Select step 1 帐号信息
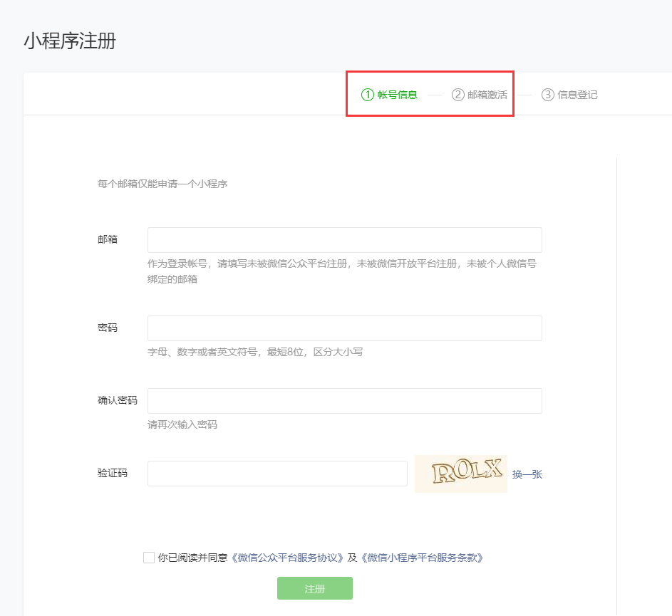This screenshot has height=616, width=672. [x=389, y=95]
